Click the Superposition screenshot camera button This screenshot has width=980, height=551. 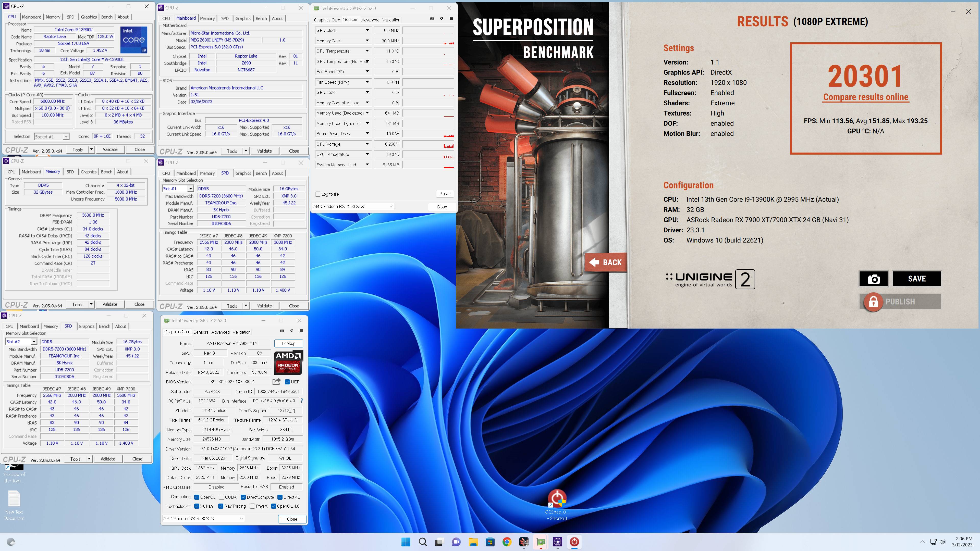tap(874, 279)
